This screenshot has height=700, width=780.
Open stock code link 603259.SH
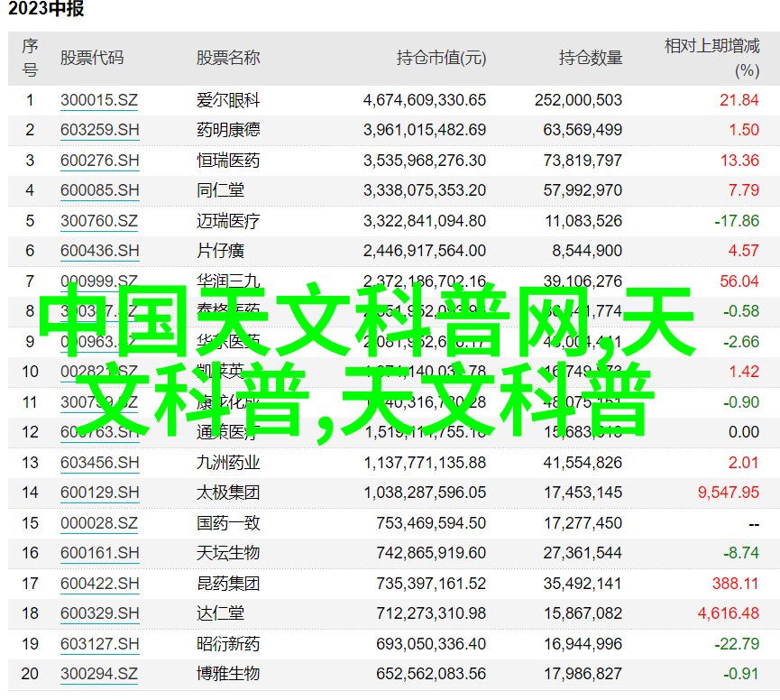click(x=99, y=130)
